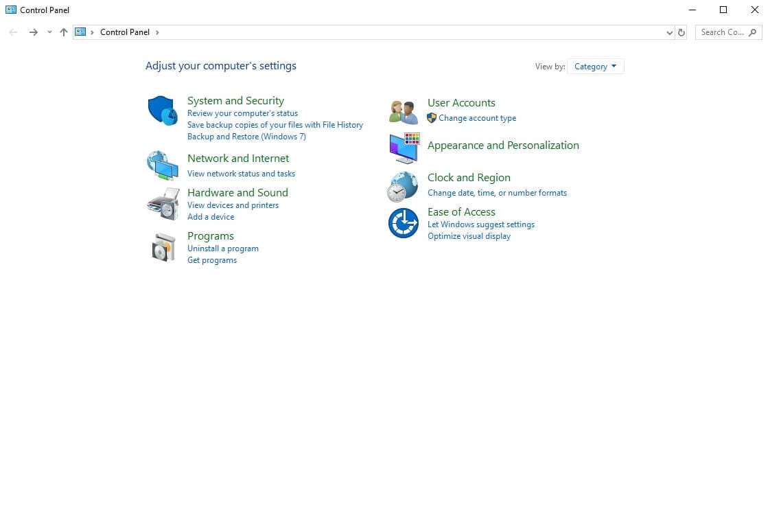
Task: Open the View by Category dropdown
Action: point(595,67)
